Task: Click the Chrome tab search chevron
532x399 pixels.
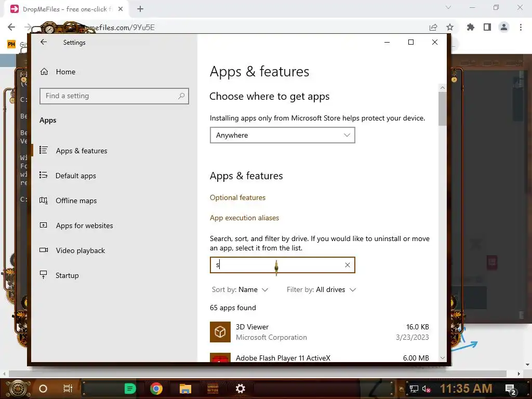Action: click(448, 7)
